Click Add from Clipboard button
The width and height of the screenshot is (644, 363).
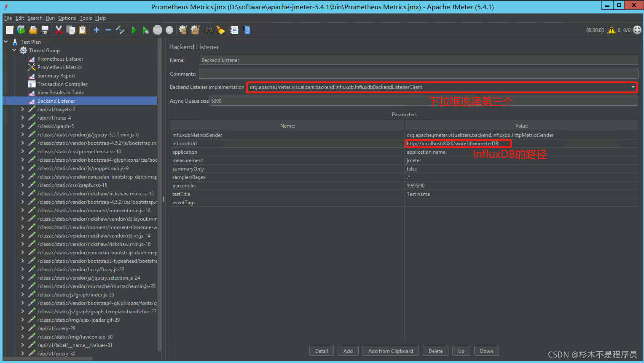pos(391,351)
